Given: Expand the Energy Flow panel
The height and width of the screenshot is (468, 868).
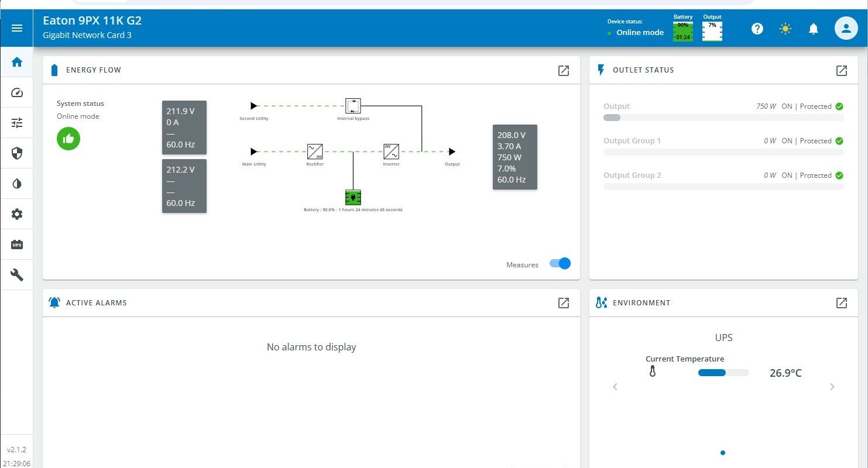Looking at the screenshot, I should coord(563,71).
